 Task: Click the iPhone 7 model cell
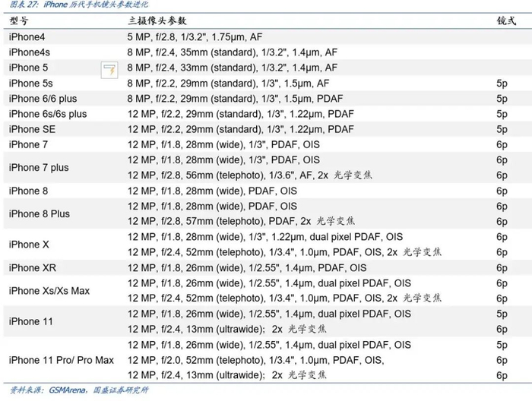tap(28, 145)
